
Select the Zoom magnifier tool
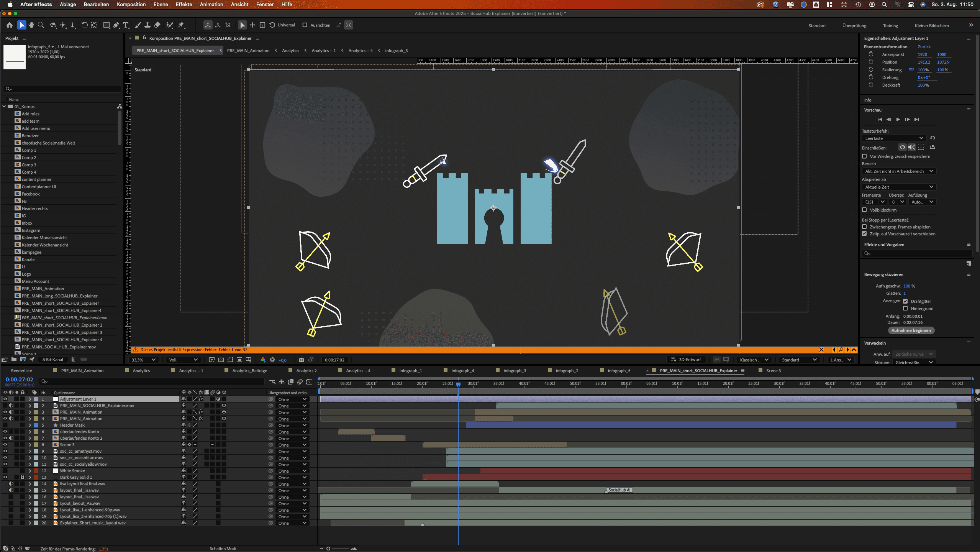point(41,25)
